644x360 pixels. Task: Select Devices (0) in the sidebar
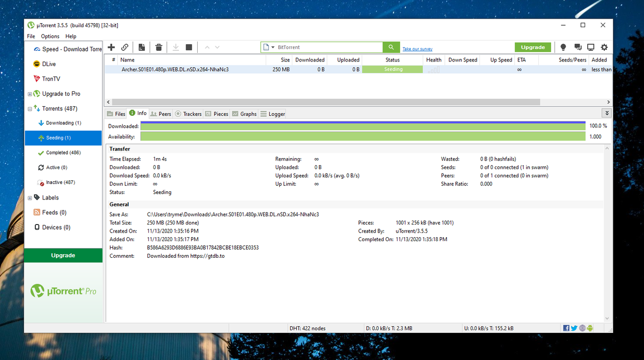pos(63,228)
